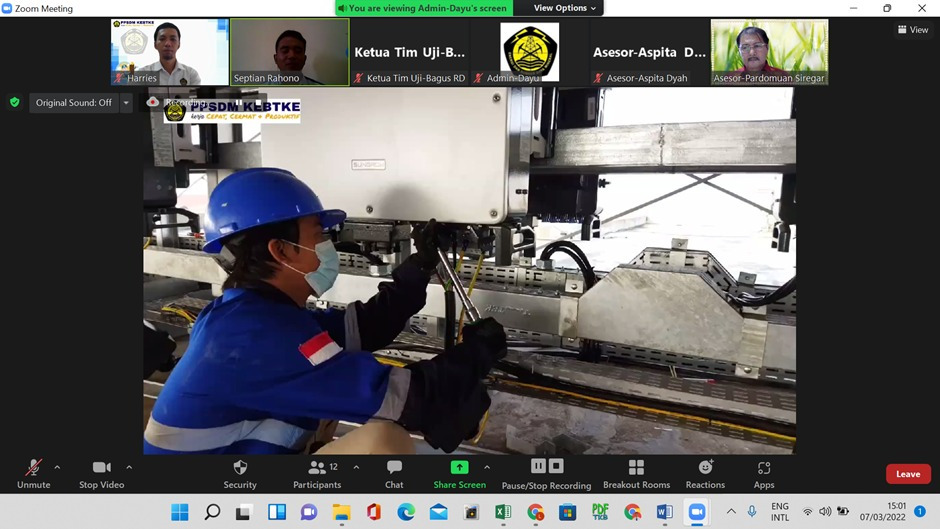The image size is (940, 529).
Task: Click the green Share Screen button
Action: coord(459,474)
